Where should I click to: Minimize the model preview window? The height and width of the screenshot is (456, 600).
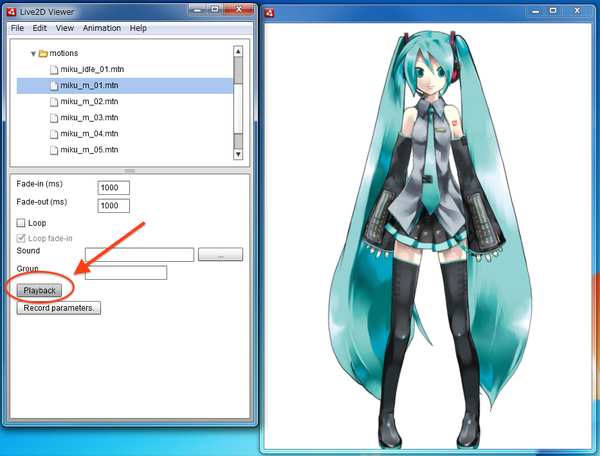(536, 11)
